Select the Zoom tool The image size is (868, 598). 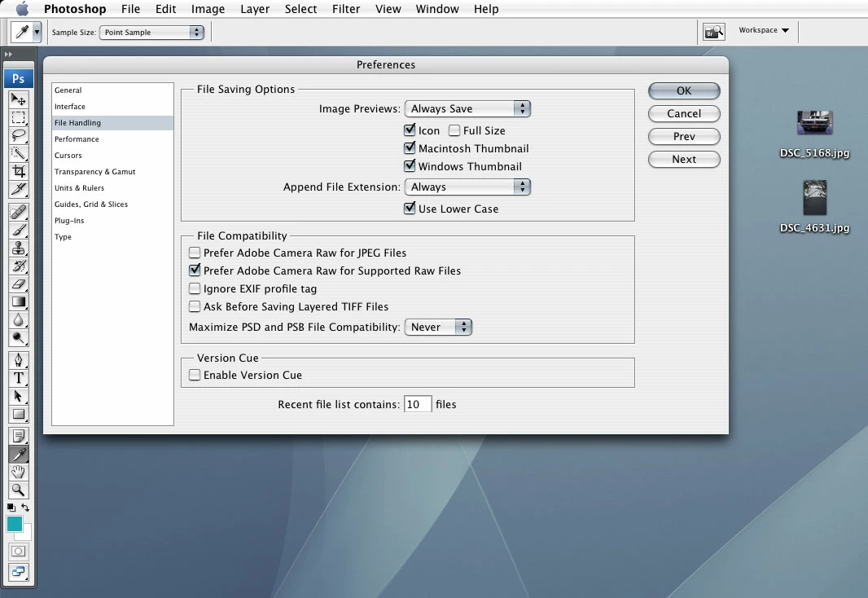point(18,490)
